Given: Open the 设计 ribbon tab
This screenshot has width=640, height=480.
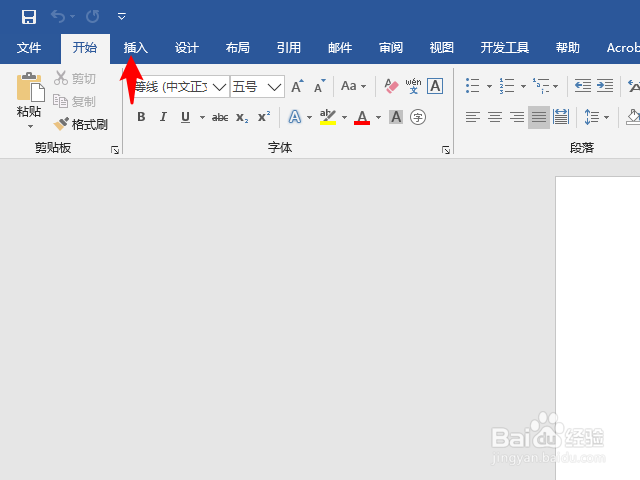Looking at the screenshot, I should (x=187, y=48).
